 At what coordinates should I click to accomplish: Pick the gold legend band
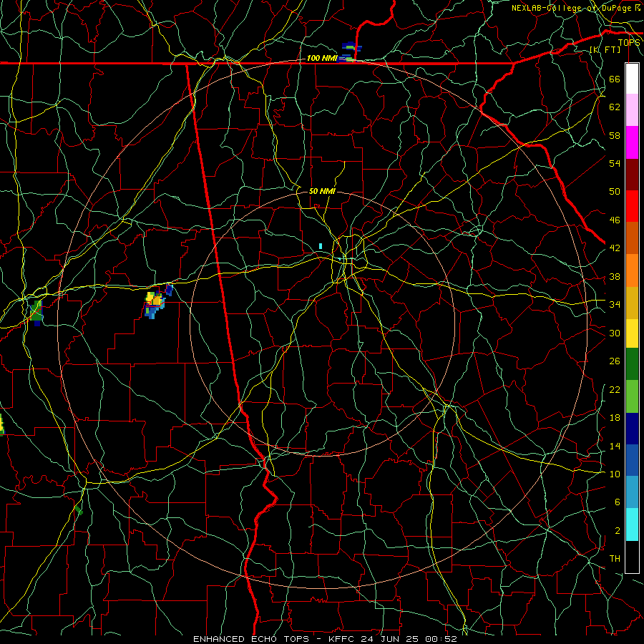click(x=632, y=303)
